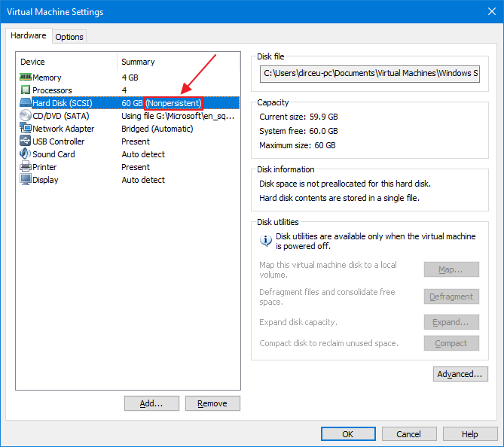Click the disabled Defragment button
Screen dimensions: 504x447
pyautogui.click(x=451, y=296)
